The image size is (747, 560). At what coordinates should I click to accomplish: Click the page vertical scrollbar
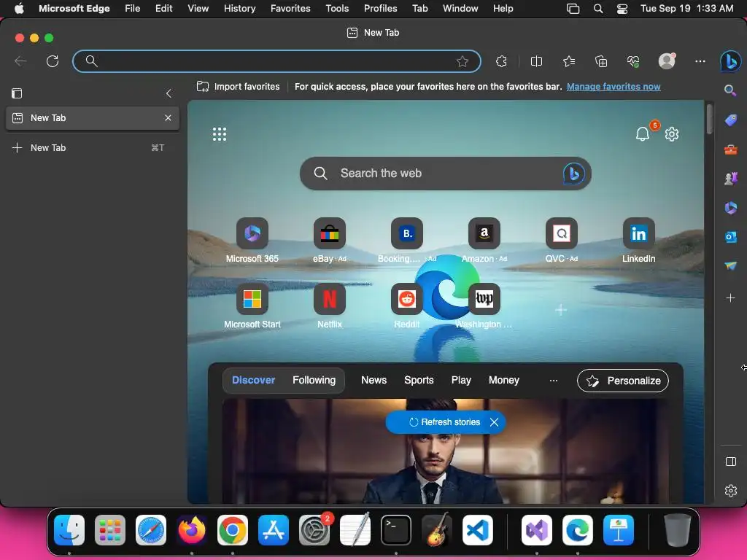click(x=709, y=119)
